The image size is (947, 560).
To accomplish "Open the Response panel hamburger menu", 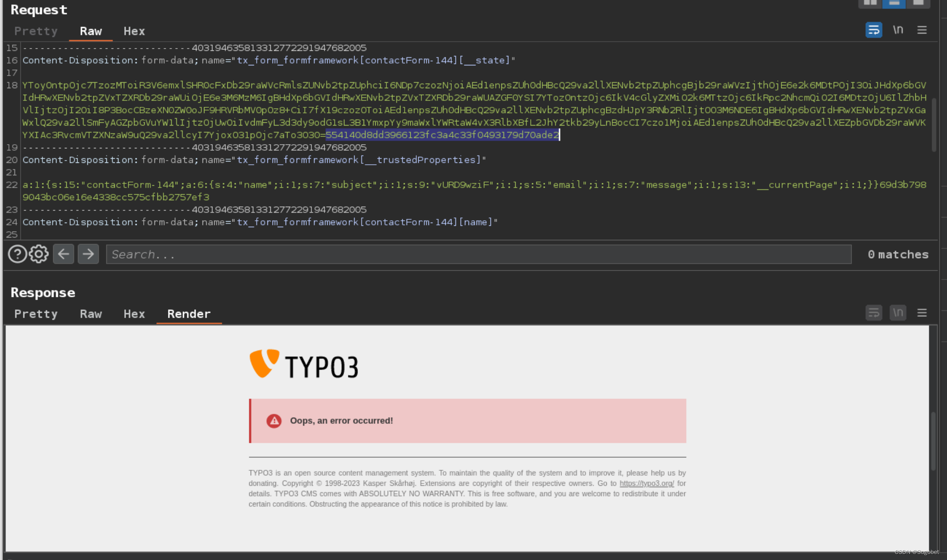I will (921, 313).
